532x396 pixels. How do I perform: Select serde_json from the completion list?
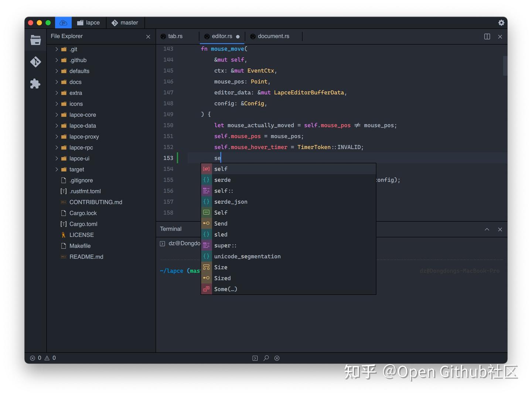pos(231,202)
